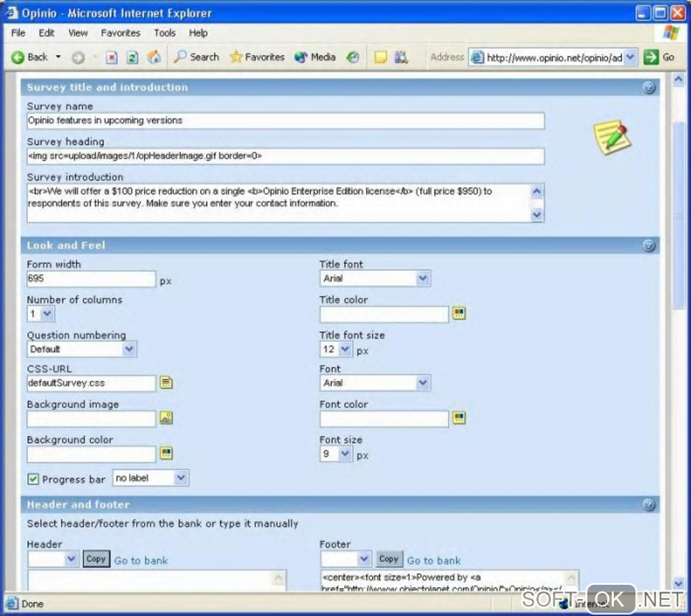Screen dimensions: 691x616
Task: Open the Search toolbar button
Action: click(x=196, y=57)
